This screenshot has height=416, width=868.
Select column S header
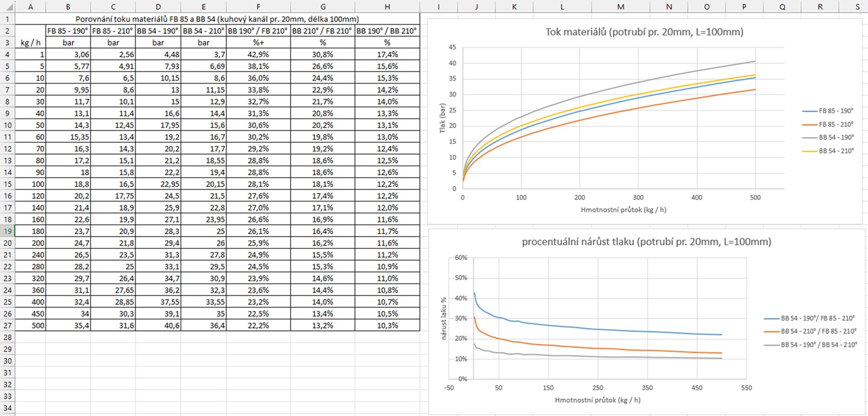pos(857,6)
